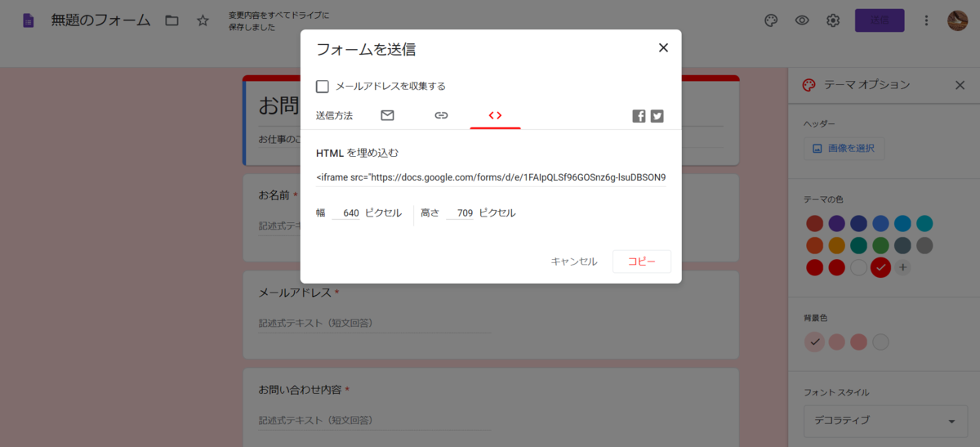Close the theme options panel
Viewport: 980px width, 447px height.
[x=960, y=85]
